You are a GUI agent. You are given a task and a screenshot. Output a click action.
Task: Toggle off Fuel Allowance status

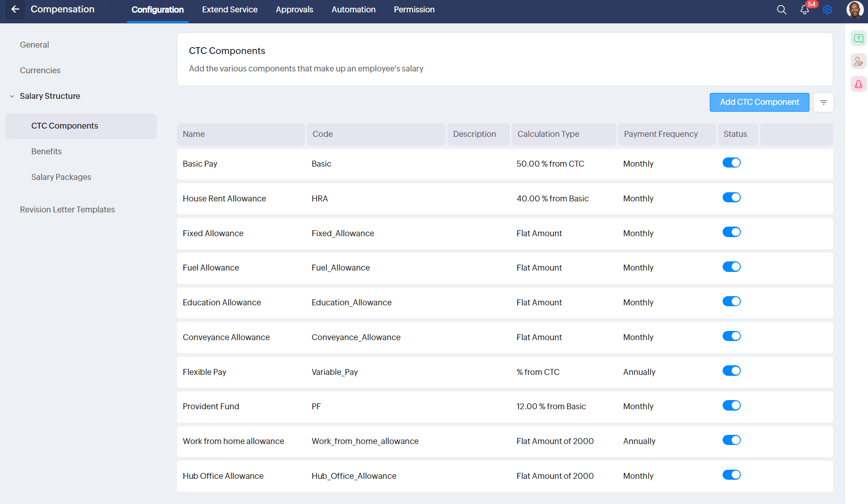point(731,267)
